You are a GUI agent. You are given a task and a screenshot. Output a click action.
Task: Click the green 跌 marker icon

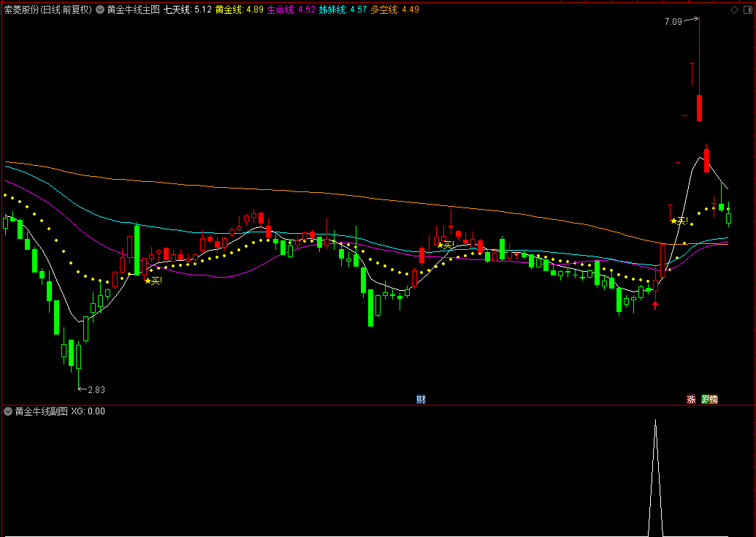706,399
